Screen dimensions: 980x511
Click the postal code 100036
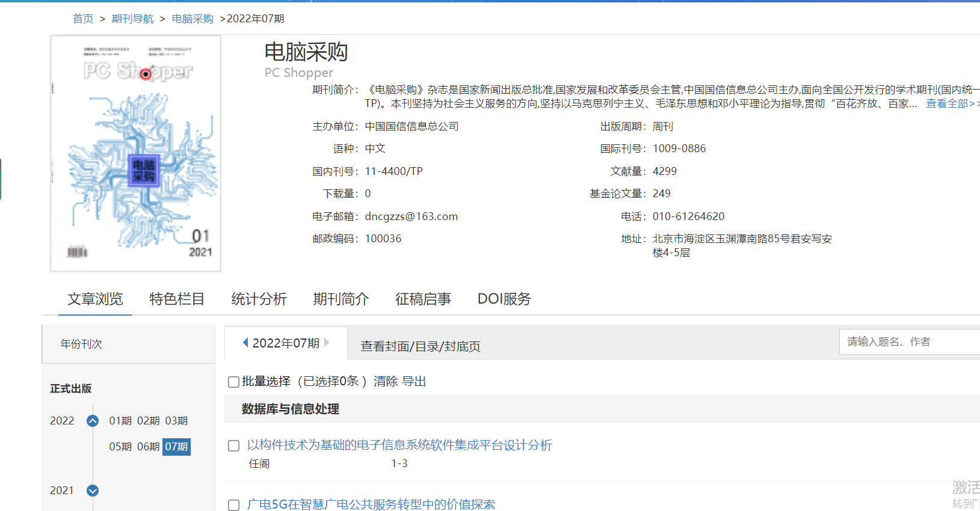click(383, 239)
